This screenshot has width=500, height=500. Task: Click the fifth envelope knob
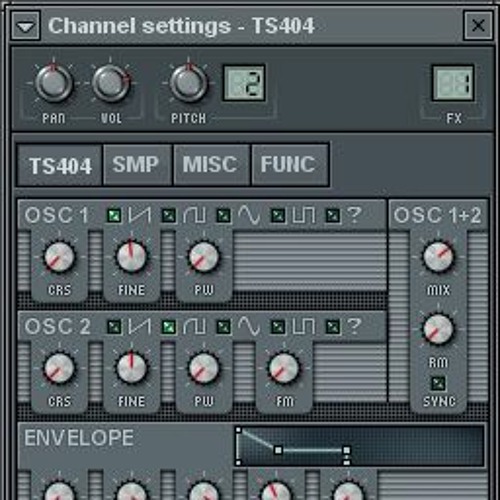point(348,490)
